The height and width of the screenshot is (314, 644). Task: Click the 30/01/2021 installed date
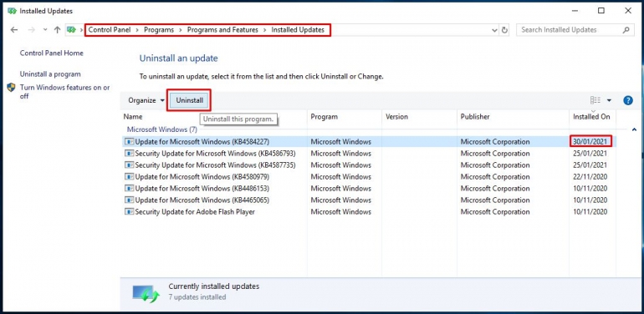click(590, 142)
